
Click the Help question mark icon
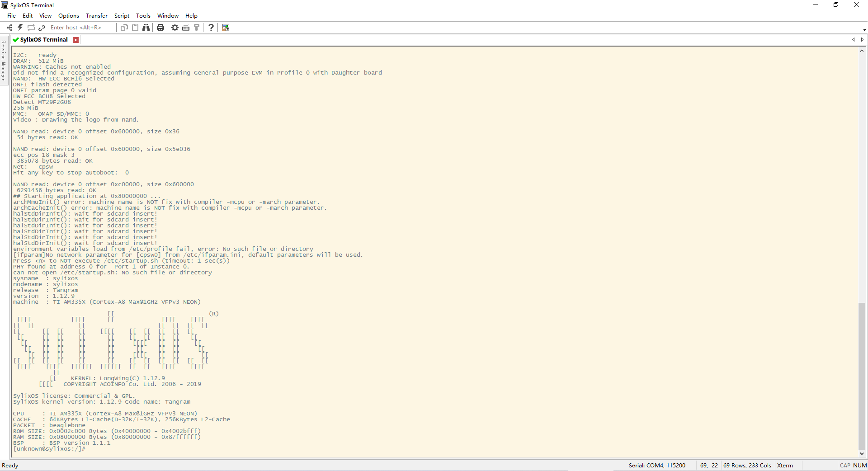[x=211, y=28]
